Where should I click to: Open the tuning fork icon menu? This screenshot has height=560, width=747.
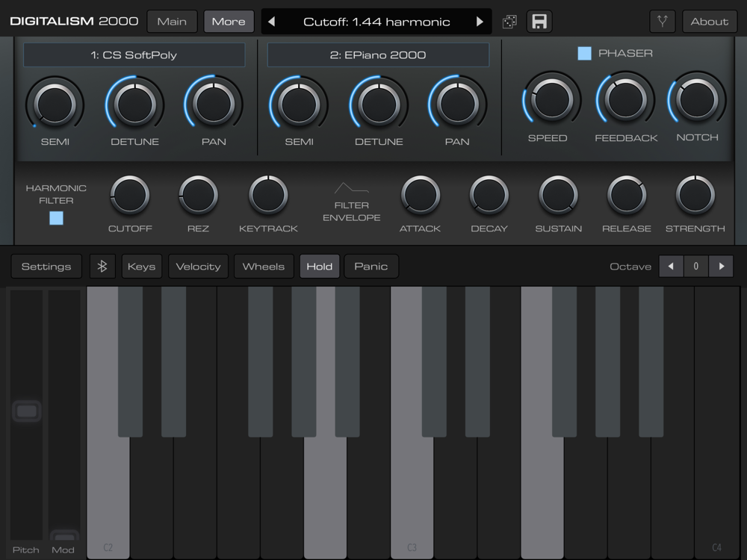tap(662, 22)
